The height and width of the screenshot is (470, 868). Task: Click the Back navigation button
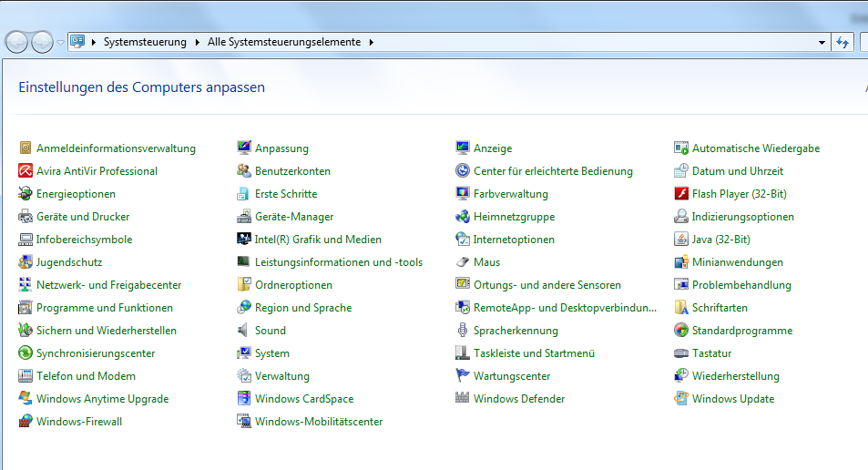pyautogui.click(x=16, y=42)
